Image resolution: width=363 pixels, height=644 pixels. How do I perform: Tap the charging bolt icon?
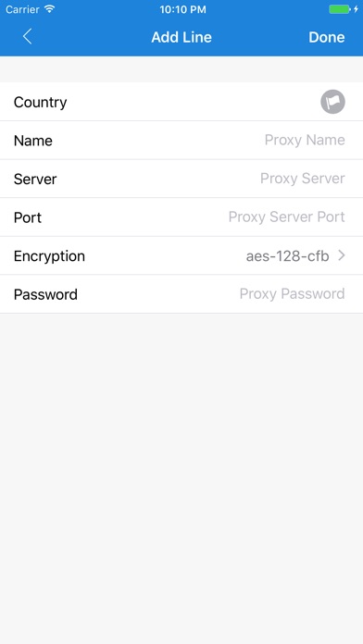coord(356,9)
